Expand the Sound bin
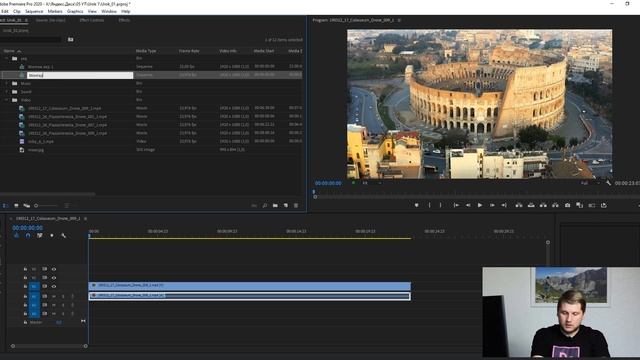This screenshot has height=360, width=640. (6, 92)
